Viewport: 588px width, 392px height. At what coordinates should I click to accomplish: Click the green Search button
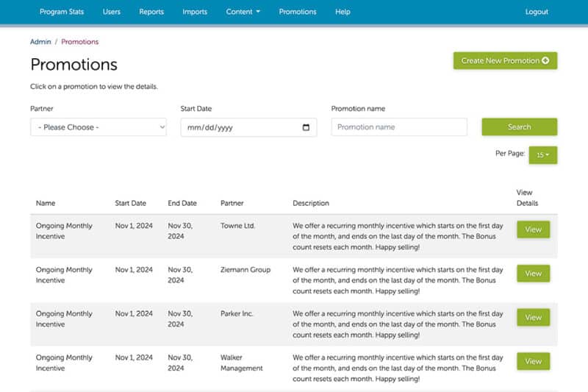pos(520,126)
